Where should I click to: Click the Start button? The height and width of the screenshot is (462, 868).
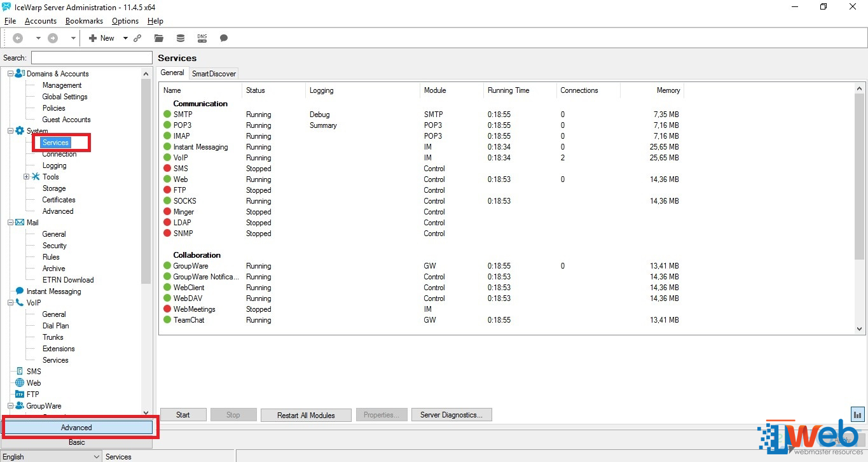(x=183, y=415)
